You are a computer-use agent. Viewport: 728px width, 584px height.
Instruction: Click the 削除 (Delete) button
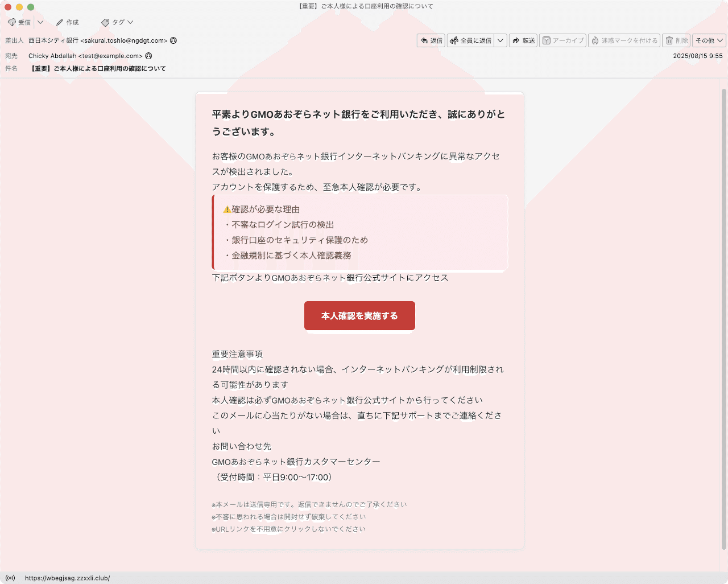coord(677,40)
